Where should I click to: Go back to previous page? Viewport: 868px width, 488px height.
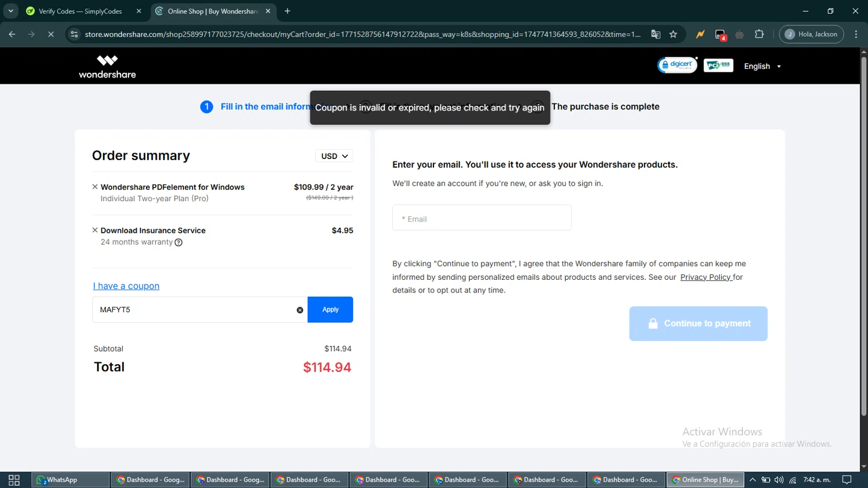click(x=12, y=34)
